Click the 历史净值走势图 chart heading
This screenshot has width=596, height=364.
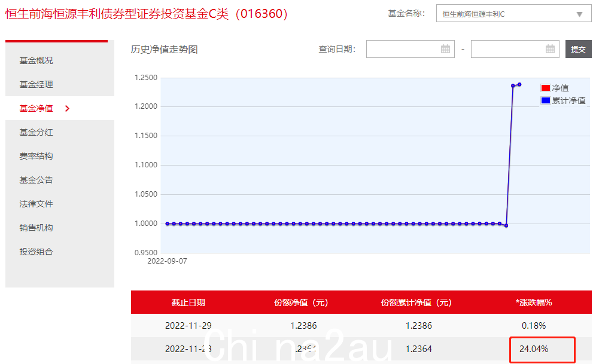tap(164, 50)
